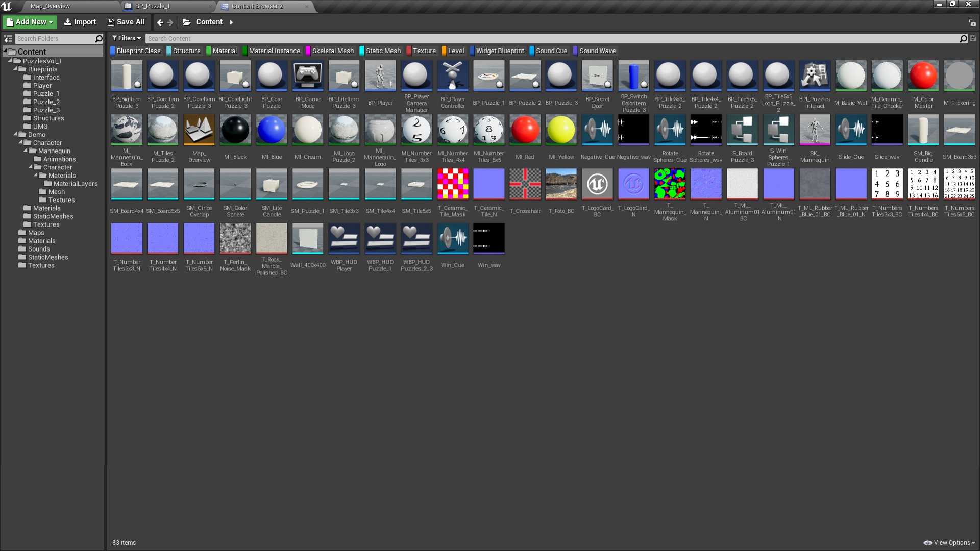Open the Filters dropdown

coord(126,38)
